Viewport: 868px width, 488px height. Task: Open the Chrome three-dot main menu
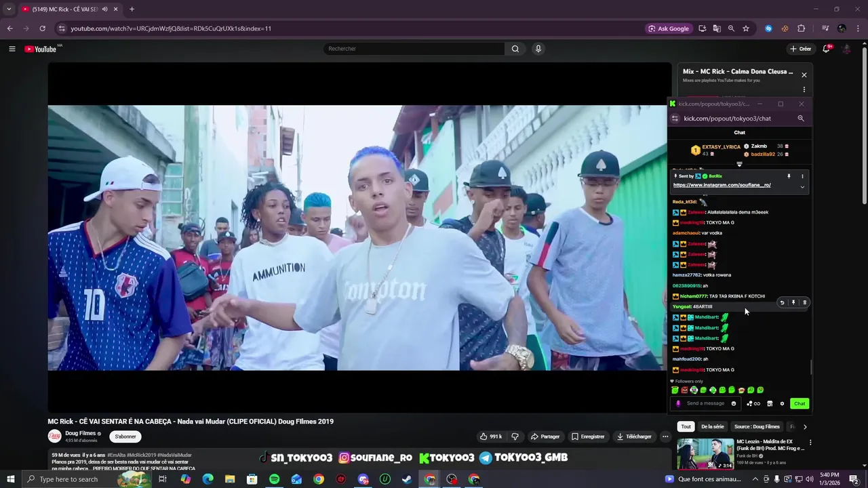[x=859, y=28]
